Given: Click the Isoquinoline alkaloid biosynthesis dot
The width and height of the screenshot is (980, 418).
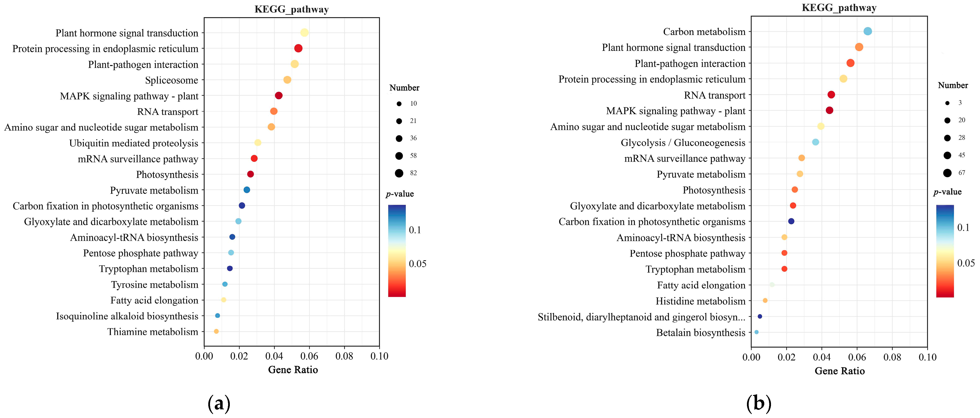Looking at the screenshot, I should [217, 316].
